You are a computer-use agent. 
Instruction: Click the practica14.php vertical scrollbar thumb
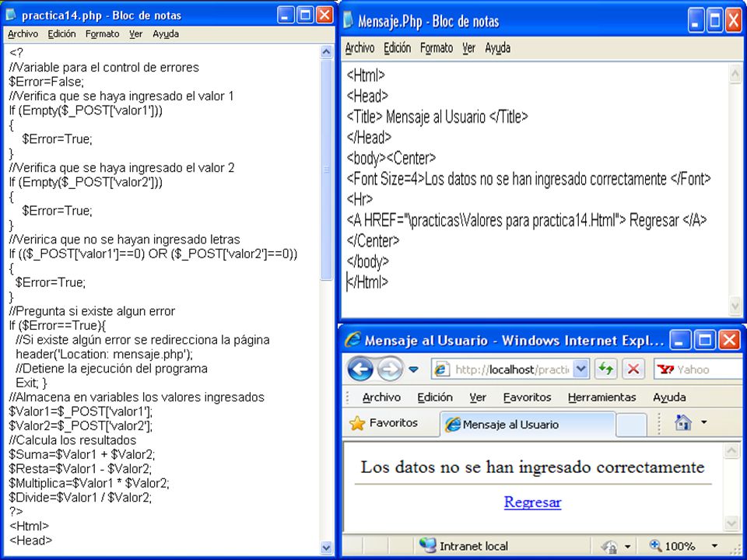click(x=326, y=170)
